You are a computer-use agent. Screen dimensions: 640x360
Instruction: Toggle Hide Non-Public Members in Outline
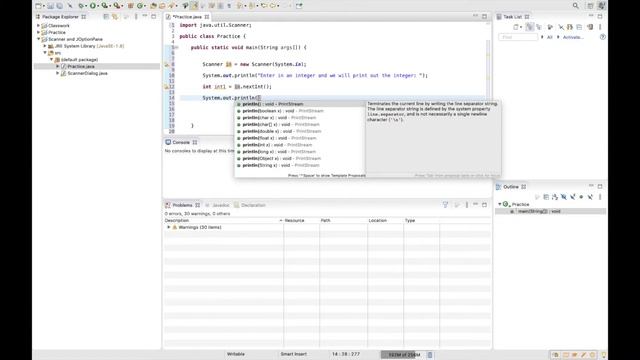(581, 197)
